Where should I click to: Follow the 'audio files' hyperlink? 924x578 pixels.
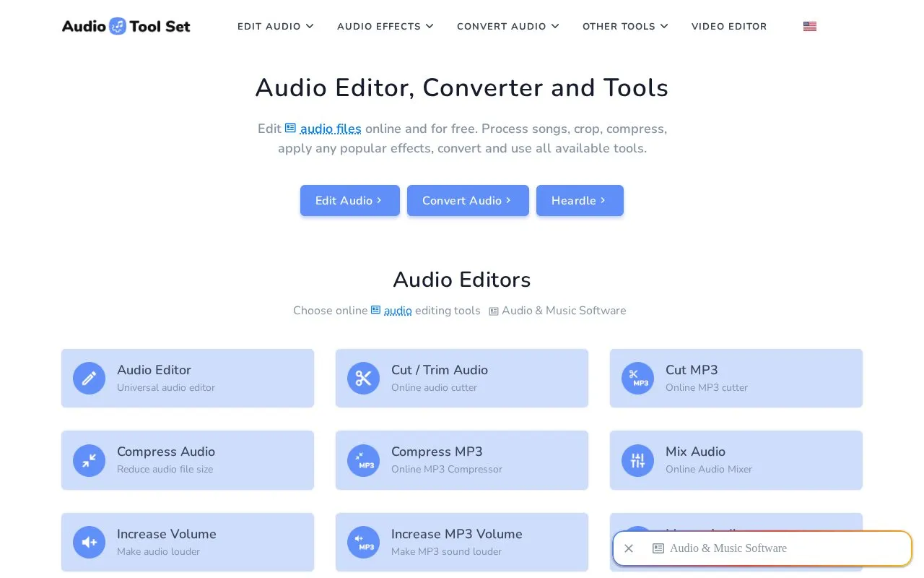(x=331, y=129)
